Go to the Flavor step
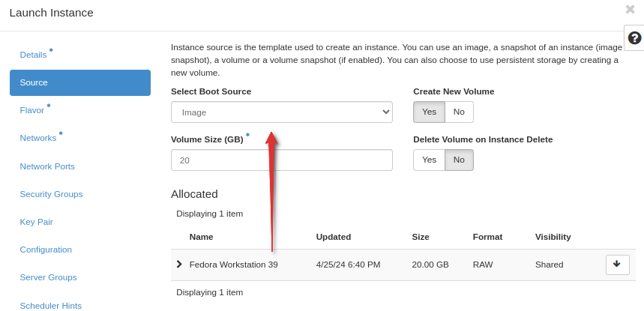 32,110
